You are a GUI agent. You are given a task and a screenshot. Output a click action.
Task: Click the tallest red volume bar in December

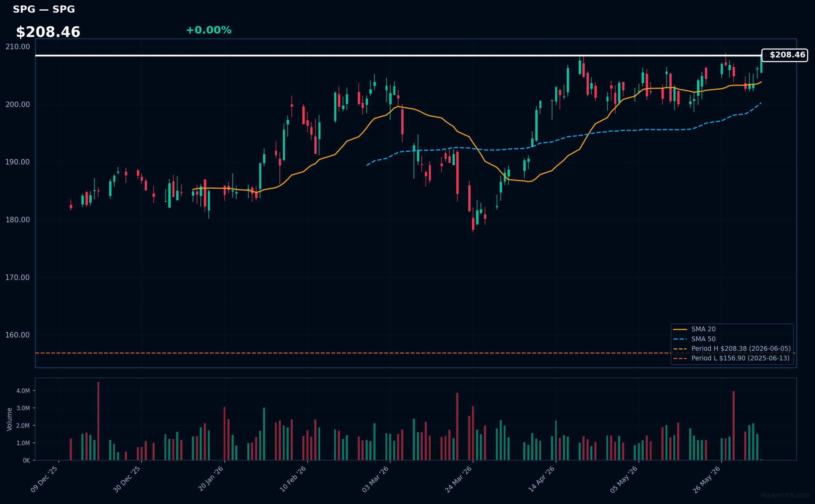click(98, 421)
